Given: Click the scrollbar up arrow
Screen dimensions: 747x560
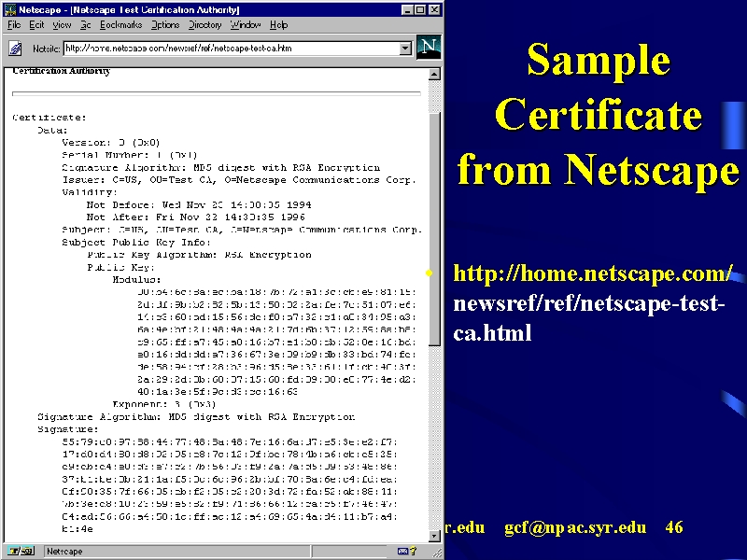Looking at the screenshot, I should 434,75.
